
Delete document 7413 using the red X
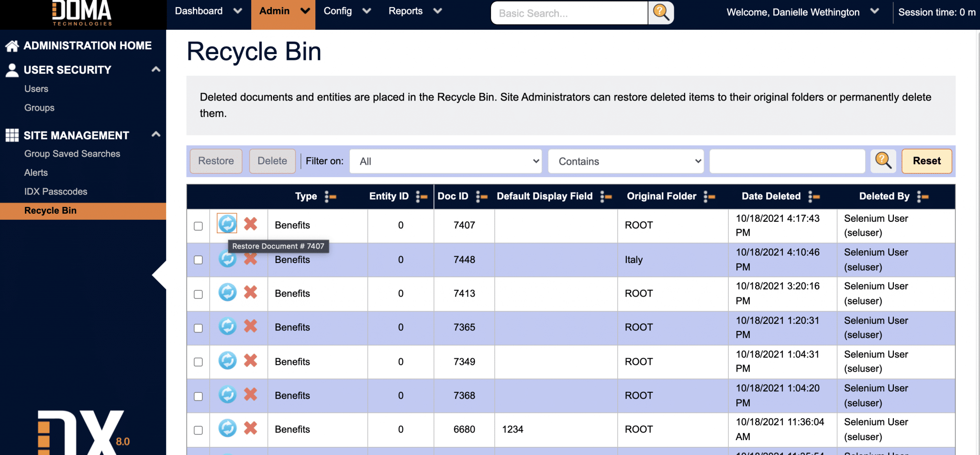tap(250, 292)
